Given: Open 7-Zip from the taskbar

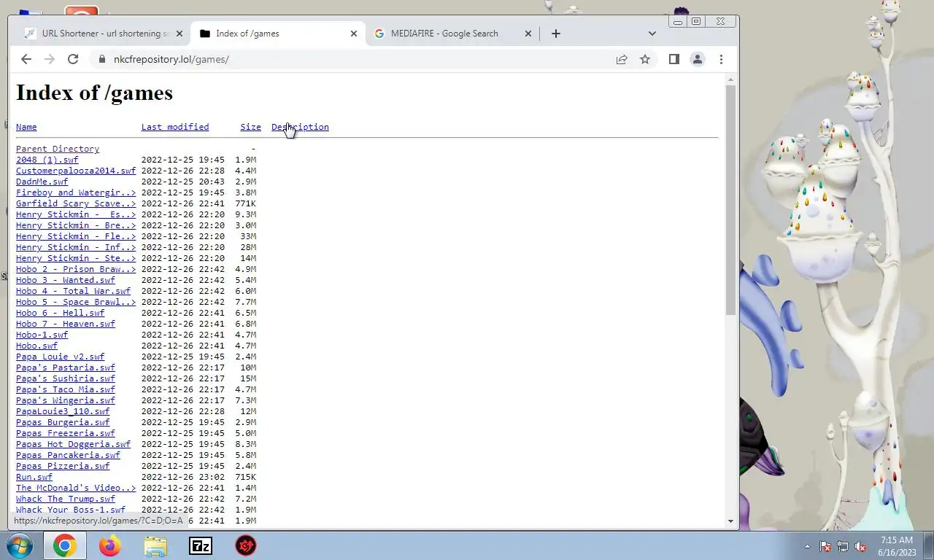Looking at the screenshot, I should click(201, 545).
